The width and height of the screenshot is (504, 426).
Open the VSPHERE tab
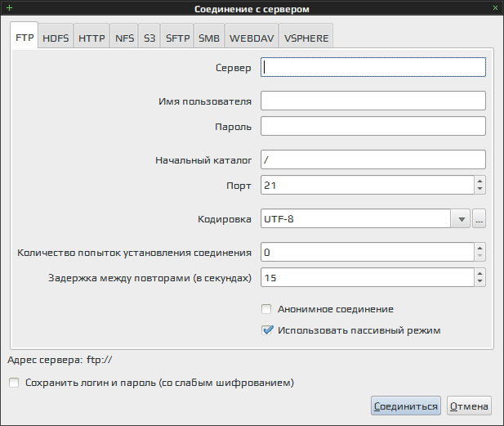pyautogui.click(x=306, y=36)
